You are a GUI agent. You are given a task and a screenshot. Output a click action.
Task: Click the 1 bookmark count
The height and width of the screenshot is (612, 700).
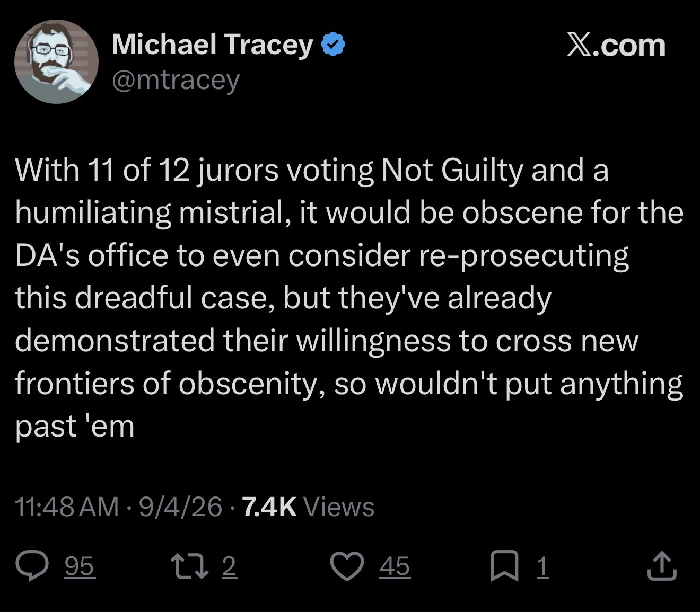(541, 567)
